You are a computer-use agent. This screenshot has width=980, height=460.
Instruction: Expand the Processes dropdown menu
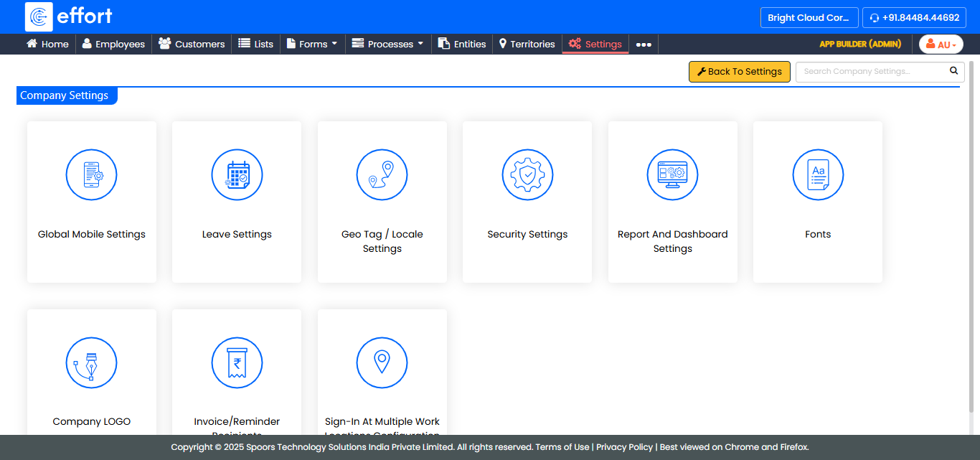click(387, 44)
